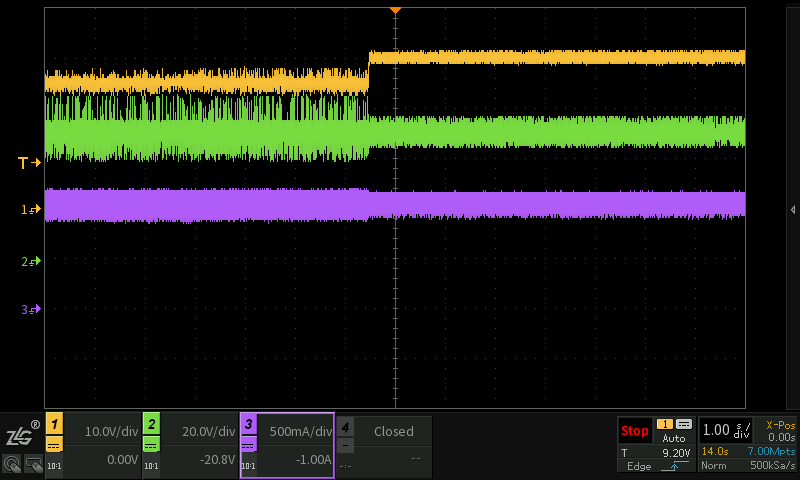Adjust the 1.00 s/div timebase
The width and height of the screenshot is (800, 480).
click(x=726, y=431)
